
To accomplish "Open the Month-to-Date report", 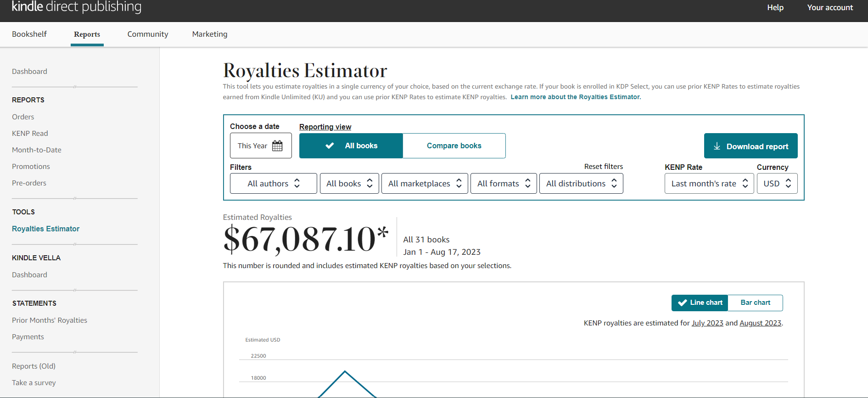I will (37, 150).
